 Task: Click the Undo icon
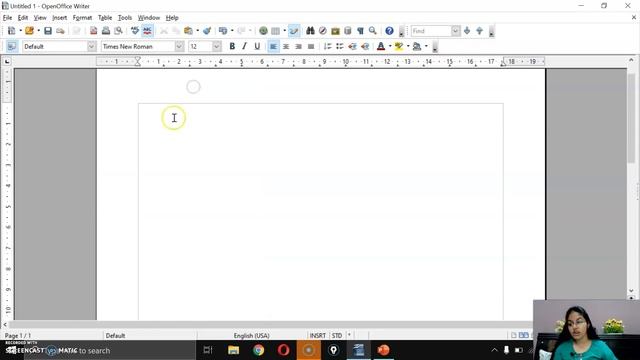[x=223, y=31]
